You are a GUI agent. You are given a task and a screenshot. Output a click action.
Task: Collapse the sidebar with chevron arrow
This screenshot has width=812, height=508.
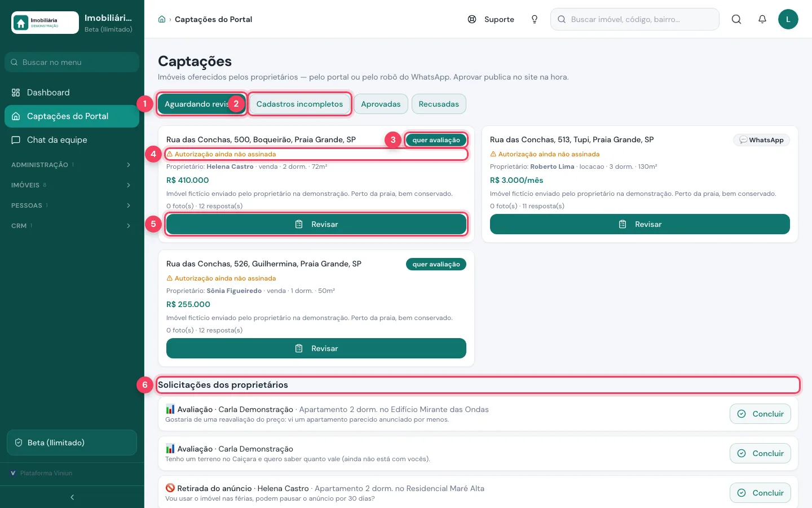(72, 497)
